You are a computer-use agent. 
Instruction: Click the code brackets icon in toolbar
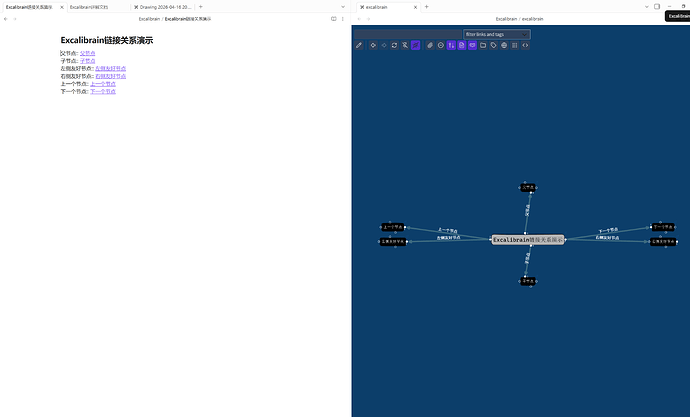point(525,45)
